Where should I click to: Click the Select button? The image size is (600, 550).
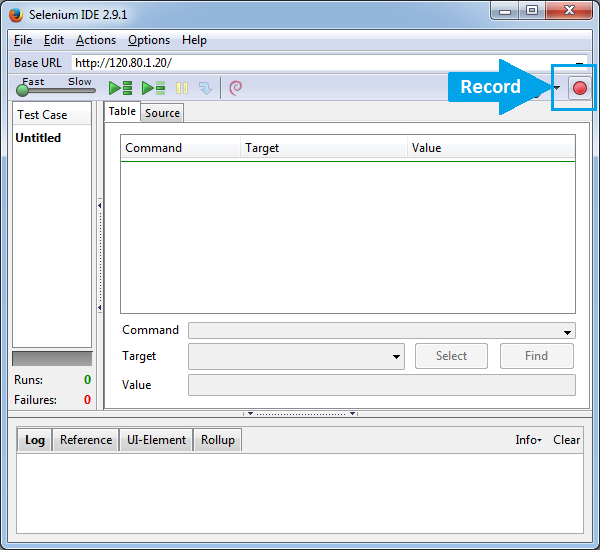(x=451, y=356)
